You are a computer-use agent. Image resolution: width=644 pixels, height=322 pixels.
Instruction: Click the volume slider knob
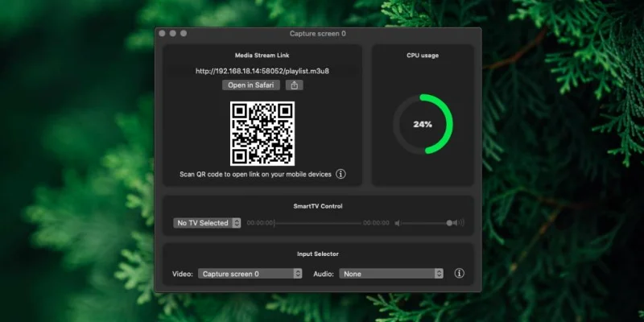click(x=449, y=223)
